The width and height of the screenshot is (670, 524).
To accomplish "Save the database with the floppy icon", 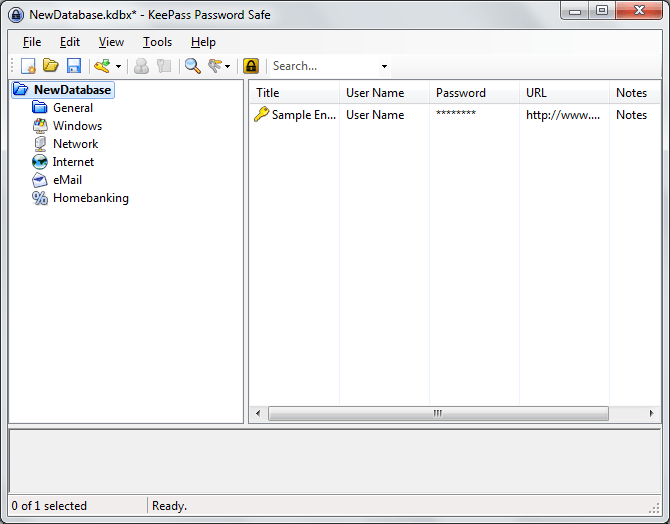I will pos(73,66).
